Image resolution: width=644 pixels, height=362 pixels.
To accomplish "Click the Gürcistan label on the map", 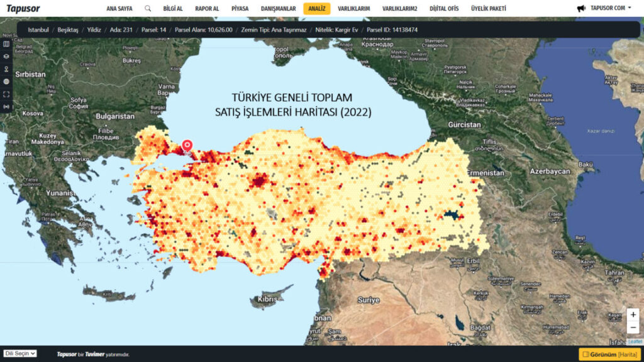I will (464, 125).
